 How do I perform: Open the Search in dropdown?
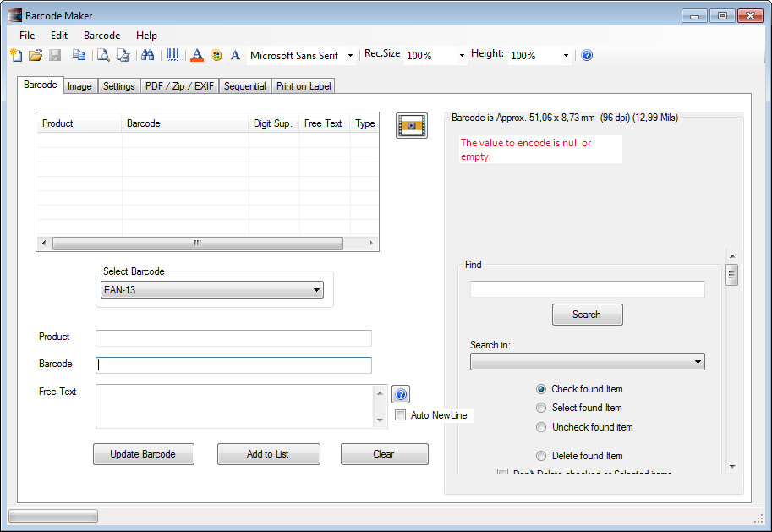[588, 361]
